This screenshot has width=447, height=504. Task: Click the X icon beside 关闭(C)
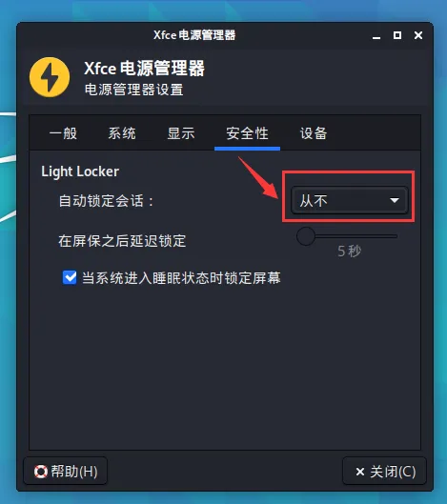coord(360,472)
